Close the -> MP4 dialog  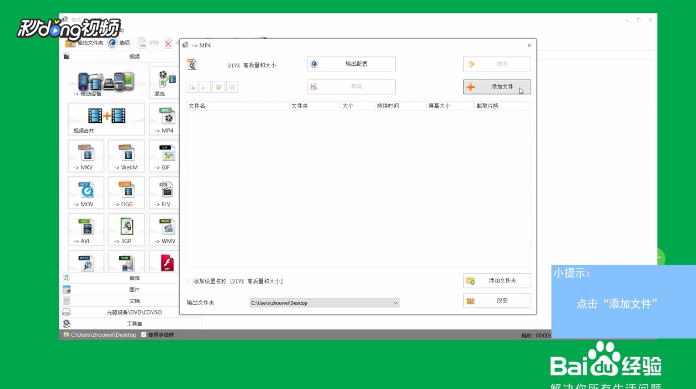click(529, 45)
